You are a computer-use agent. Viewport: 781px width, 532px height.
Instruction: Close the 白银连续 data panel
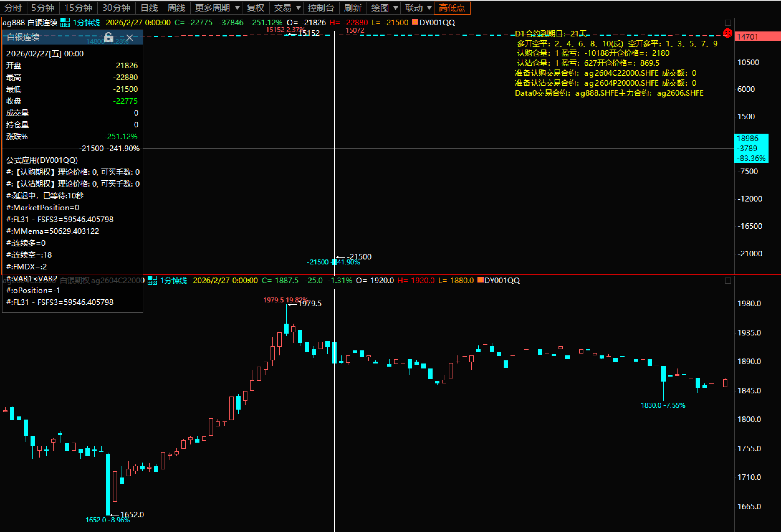tap(130, 38)
